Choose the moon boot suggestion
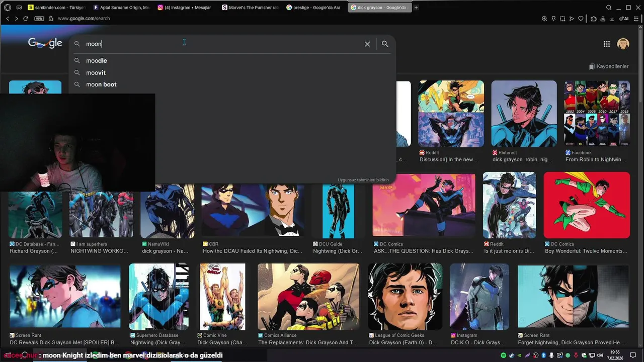644x362 pixels. [232, 84]
